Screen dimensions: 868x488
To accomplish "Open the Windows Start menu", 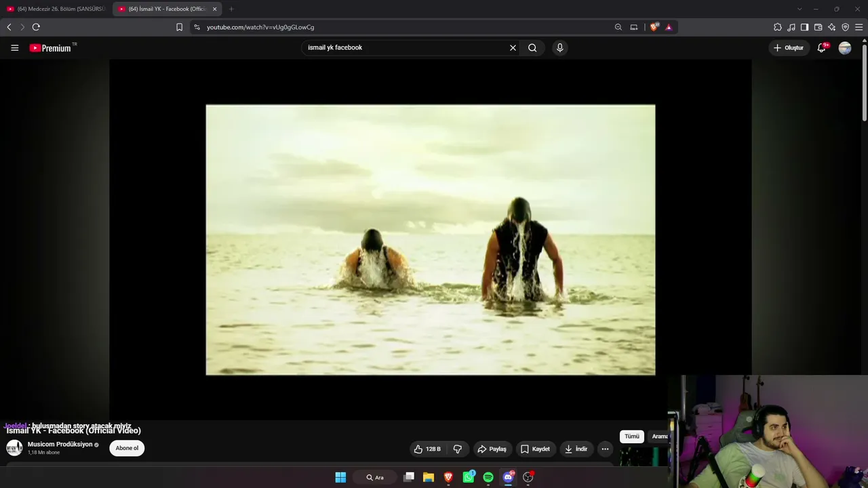I will click(x=340, y=477).
